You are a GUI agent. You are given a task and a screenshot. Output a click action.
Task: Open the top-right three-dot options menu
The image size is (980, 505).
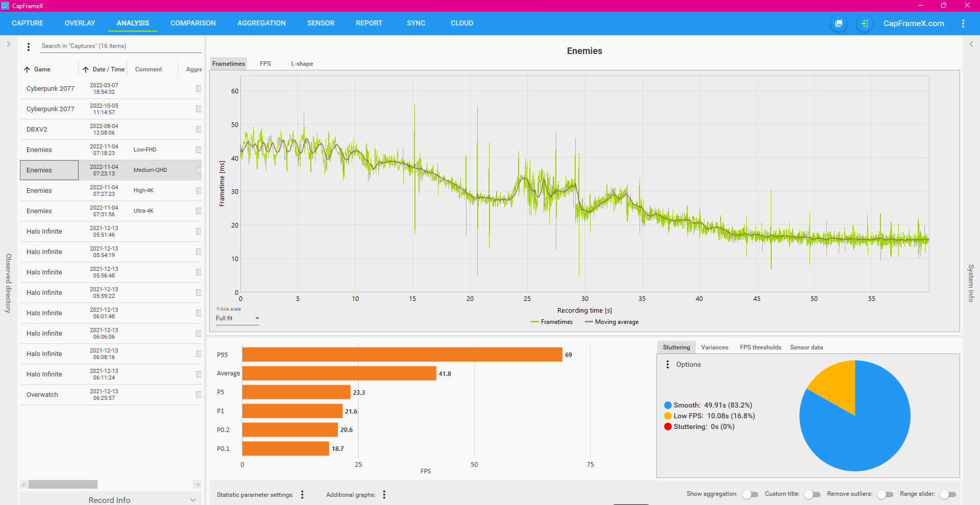(x=963, y=23)
